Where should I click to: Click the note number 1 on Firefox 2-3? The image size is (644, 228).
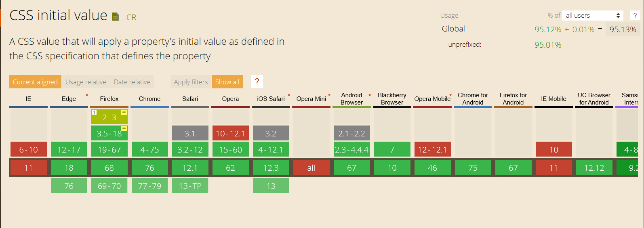tap(94, 112)
